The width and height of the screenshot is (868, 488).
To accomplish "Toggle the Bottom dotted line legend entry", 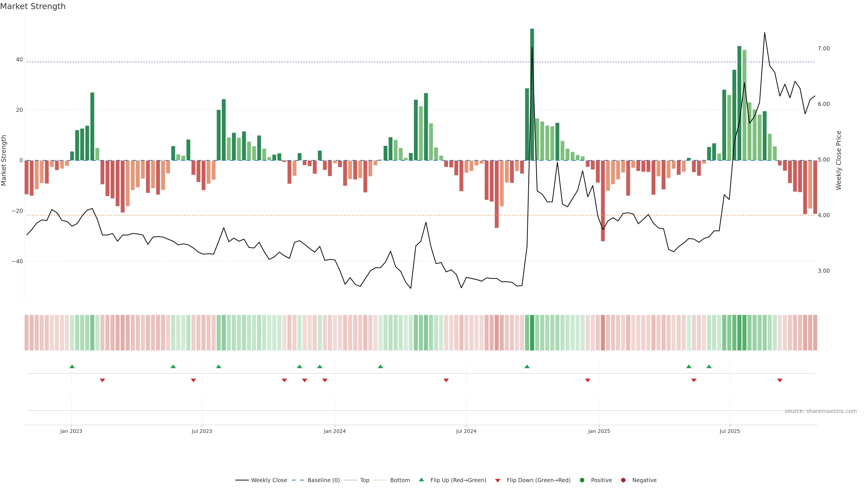I will pyautogui.click(x=400, y=480).
